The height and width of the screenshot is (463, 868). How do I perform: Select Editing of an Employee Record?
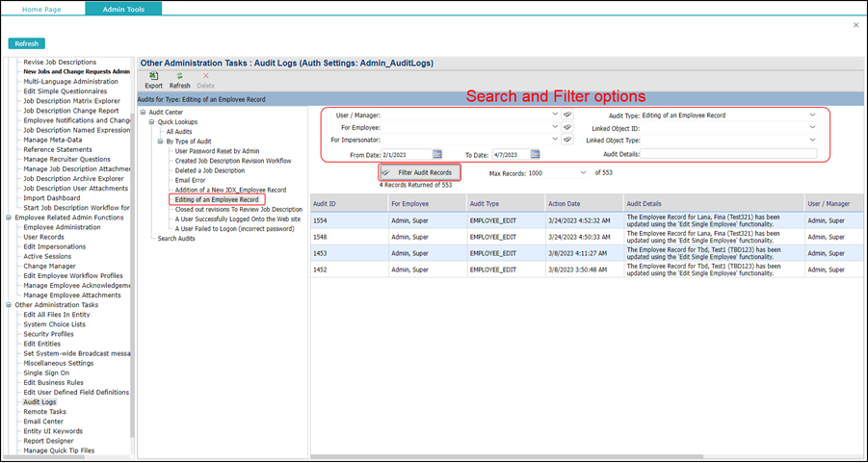217,199
